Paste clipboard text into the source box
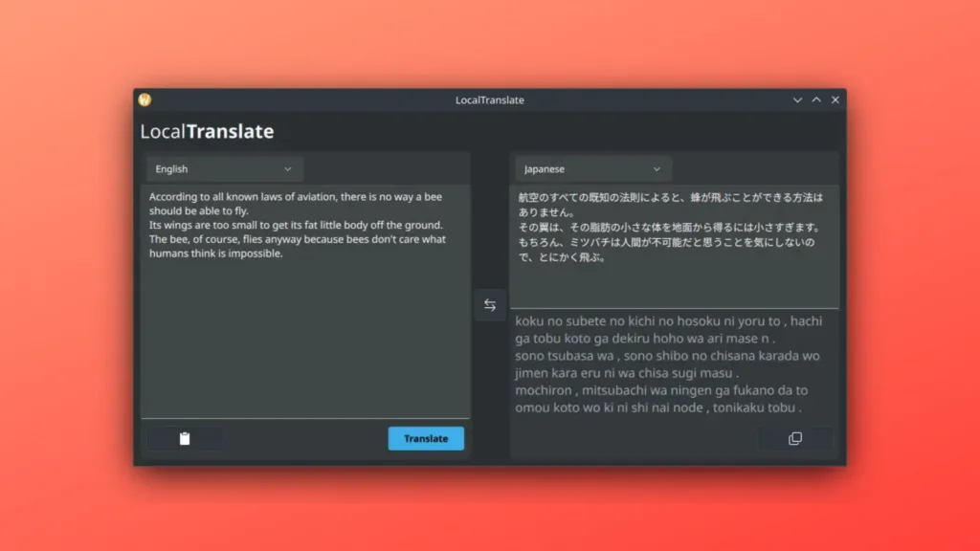 (185, 438)
